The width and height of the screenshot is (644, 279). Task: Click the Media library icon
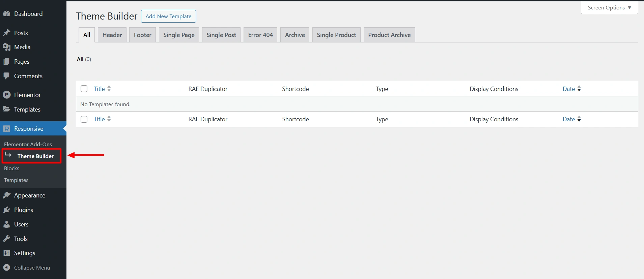[x=6, y=47]
